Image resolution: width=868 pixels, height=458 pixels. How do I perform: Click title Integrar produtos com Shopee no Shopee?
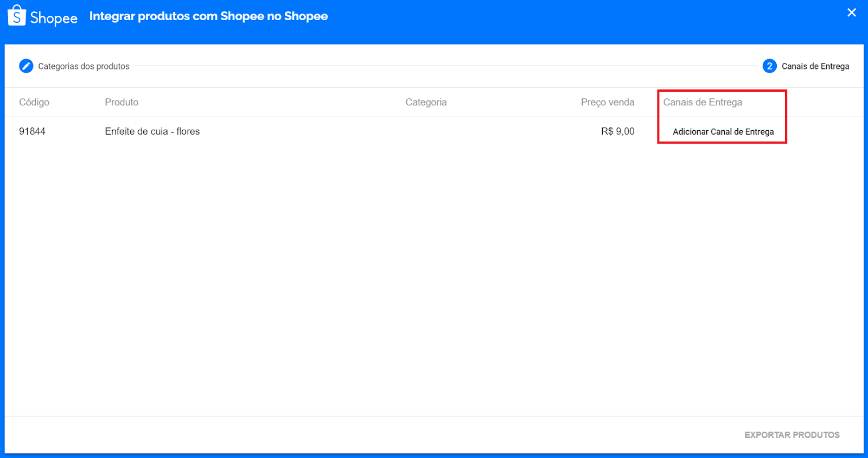[208, 16]
